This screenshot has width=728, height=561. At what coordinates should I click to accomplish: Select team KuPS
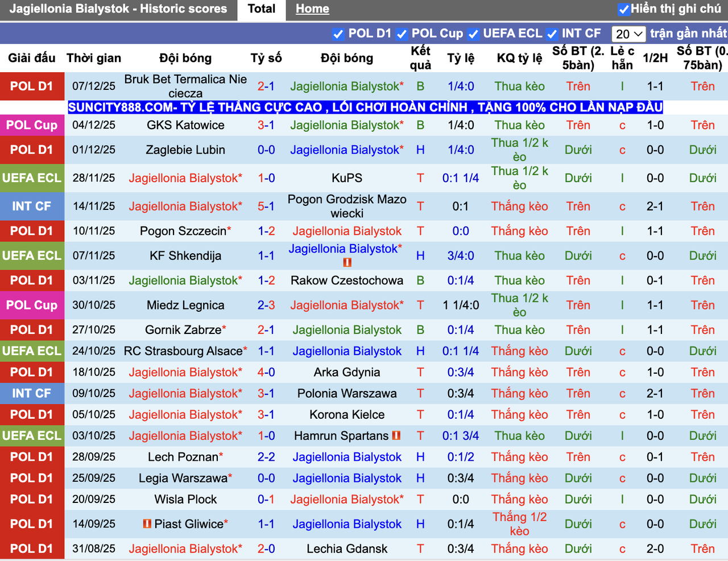pos(347,178)
